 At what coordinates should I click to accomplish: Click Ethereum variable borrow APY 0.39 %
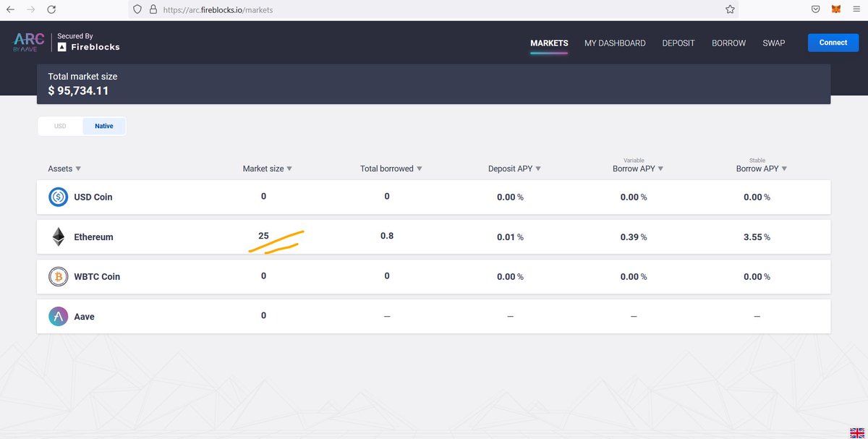pos(634,237)
